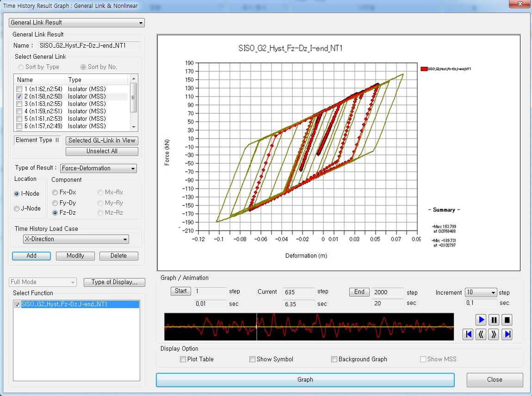Open the General Link Result dropdown

coord(140,22)
